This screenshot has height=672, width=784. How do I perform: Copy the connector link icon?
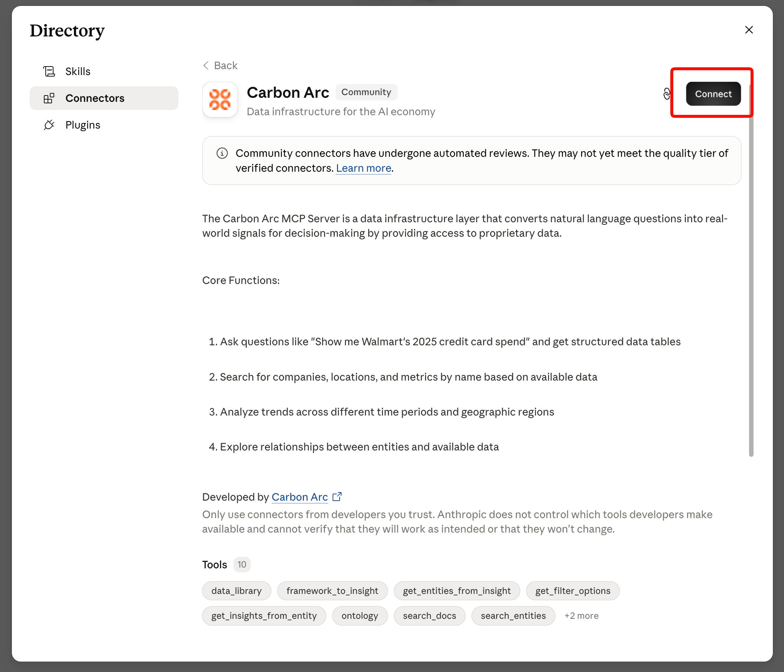pyautogui.click(x=667, y=94)
